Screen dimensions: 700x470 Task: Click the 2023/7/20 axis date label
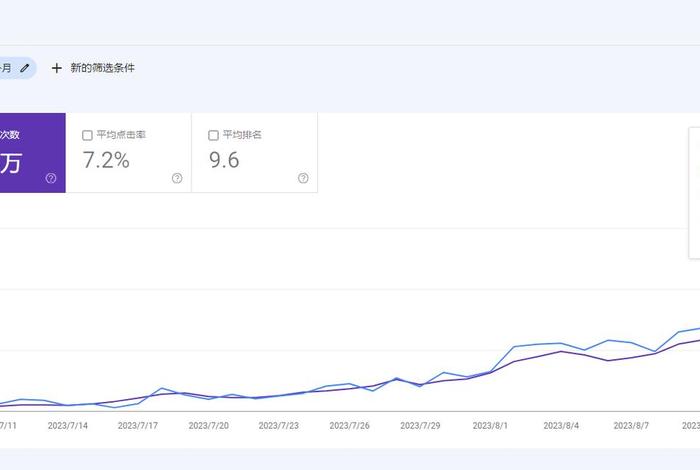click(208, 426)
